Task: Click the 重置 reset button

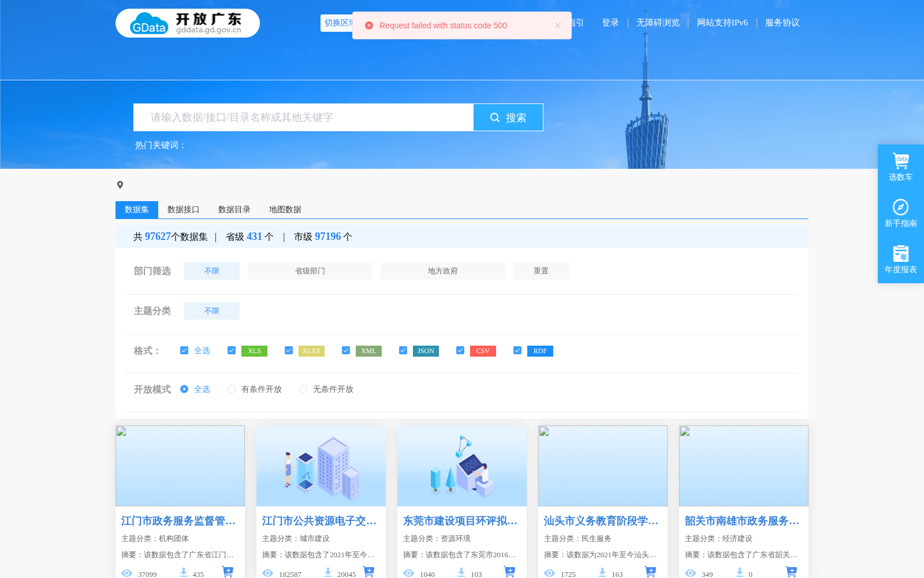Action: point(541,271)
